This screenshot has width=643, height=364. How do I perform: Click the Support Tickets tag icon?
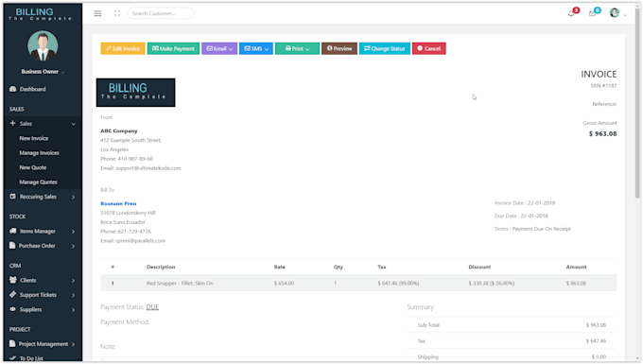[x=12, y=294]
